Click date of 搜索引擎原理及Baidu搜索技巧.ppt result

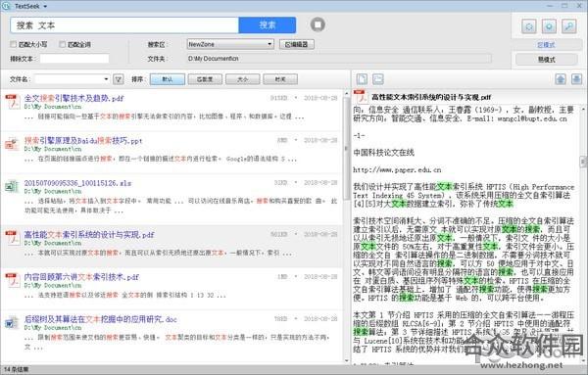320,140
